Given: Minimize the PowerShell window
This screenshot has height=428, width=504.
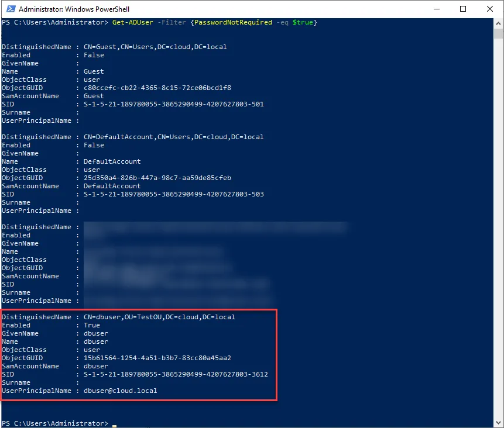Looking at the screenshot, I should coord(436,9).
